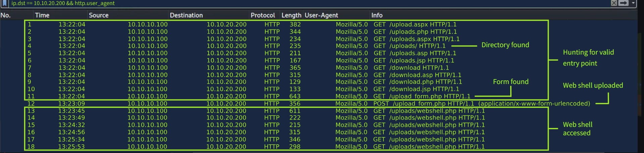644x153 pixels.
Task: Sort packets by the No. column
Action: tap(6, 15)
